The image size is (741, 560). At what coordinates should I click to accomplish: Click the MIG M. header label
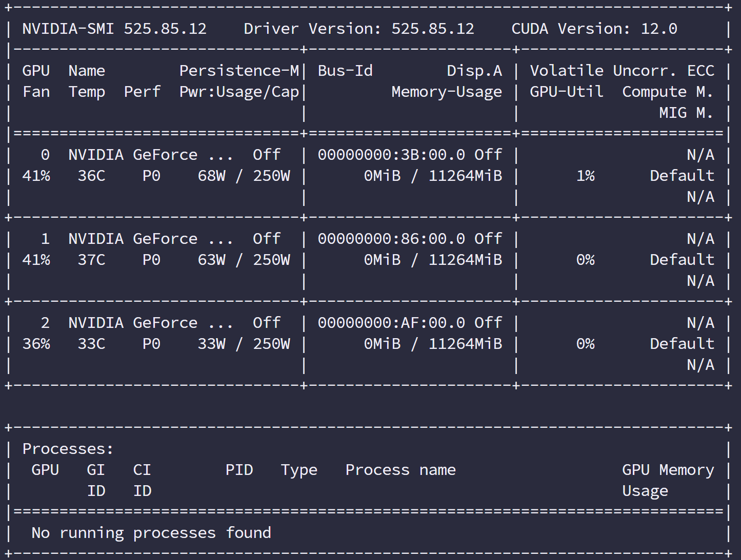click(x=686, y=113)
